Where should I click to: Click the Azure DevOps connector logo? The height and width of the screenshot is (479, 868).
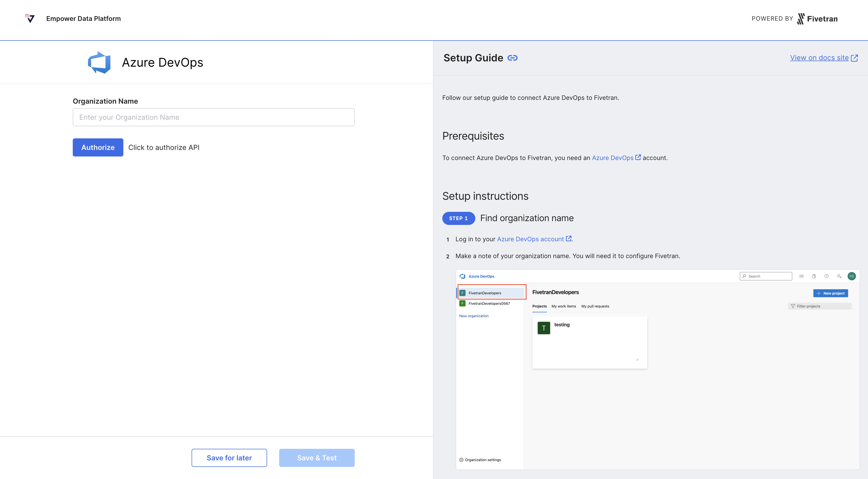[99, 62]
